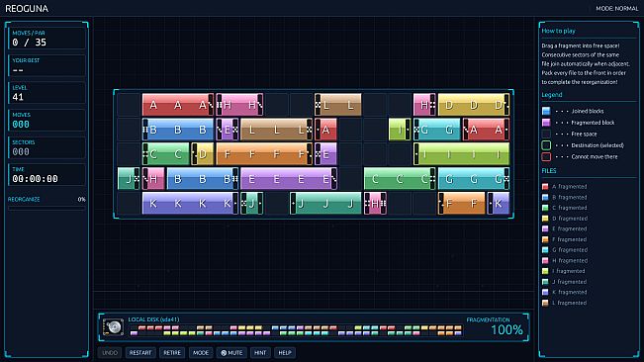Select file L's brown icon in Files
The width and height of the screenshot is (644, 362).
(x=545, y=303)
